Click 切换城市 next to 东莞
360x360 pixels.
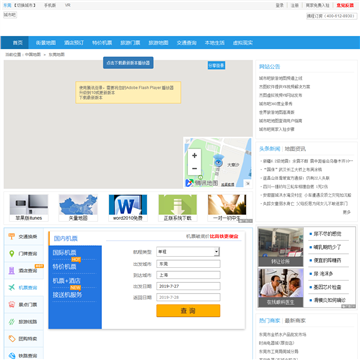coord(24,5)
